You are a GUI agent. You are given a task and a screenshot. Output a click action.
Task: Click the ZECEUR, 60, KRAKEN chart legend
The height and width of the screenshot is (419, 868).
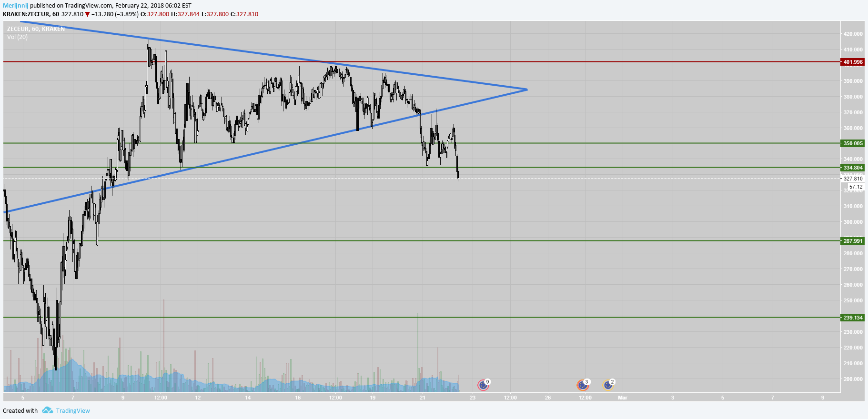[x=36, y=29]
